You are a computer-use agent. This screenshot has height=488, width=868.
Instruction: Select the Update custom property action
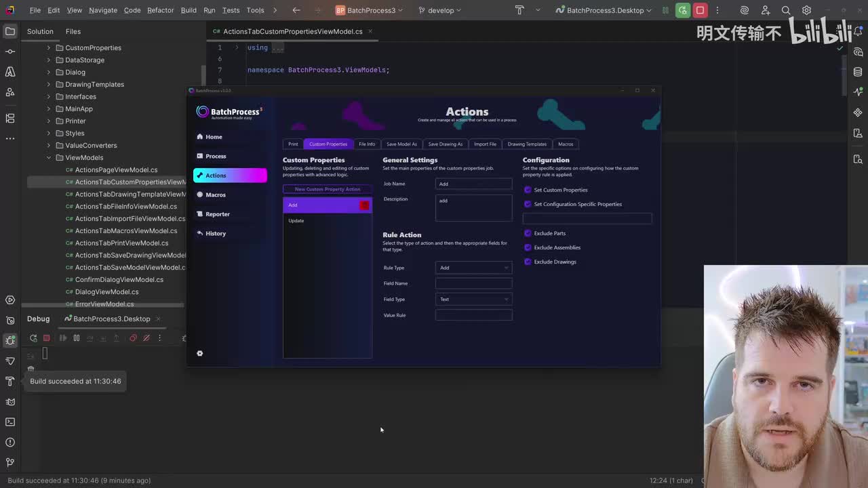pyautogui.click(x=328, y=221)
